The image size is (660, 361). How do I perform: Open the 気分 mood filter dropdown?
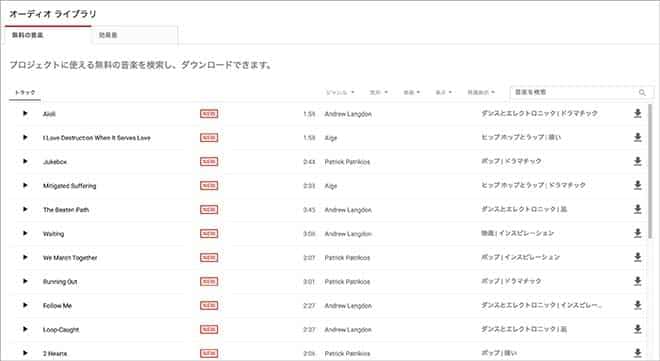click(x=378, y=93)
